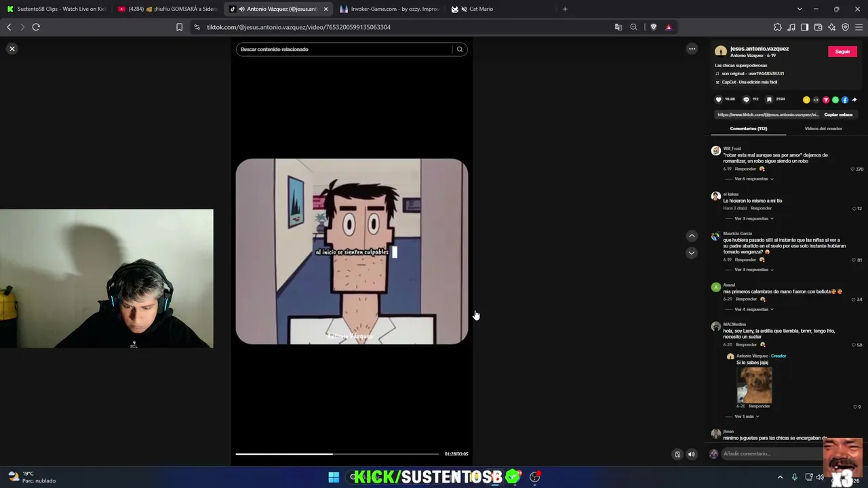The width and height of the screenshot is (868, 488).
Task: Select the Comentarios (112) tab
Action: 749,129
